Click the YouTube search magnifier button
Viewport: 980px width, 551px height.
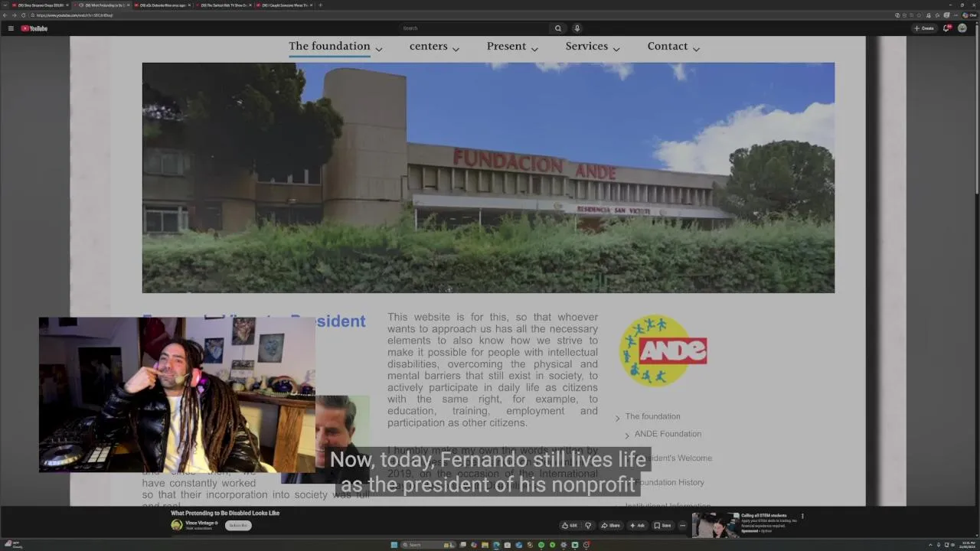(558, 28)
